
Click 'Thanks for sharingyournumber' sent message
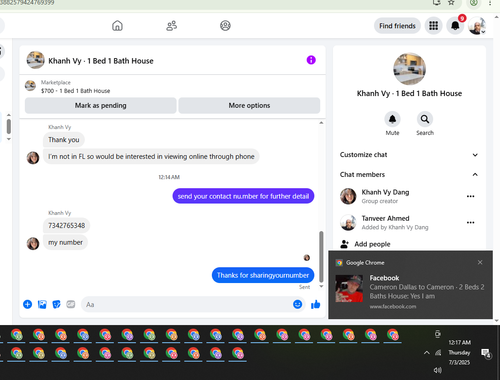click(263, 275)
